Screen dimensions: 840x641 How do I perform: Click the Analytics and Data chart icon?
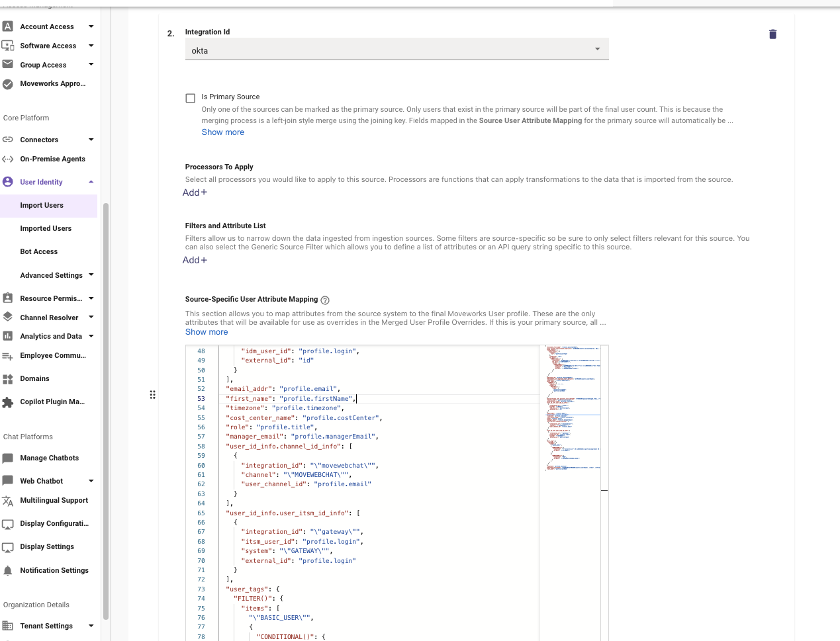tap(8, 336)
